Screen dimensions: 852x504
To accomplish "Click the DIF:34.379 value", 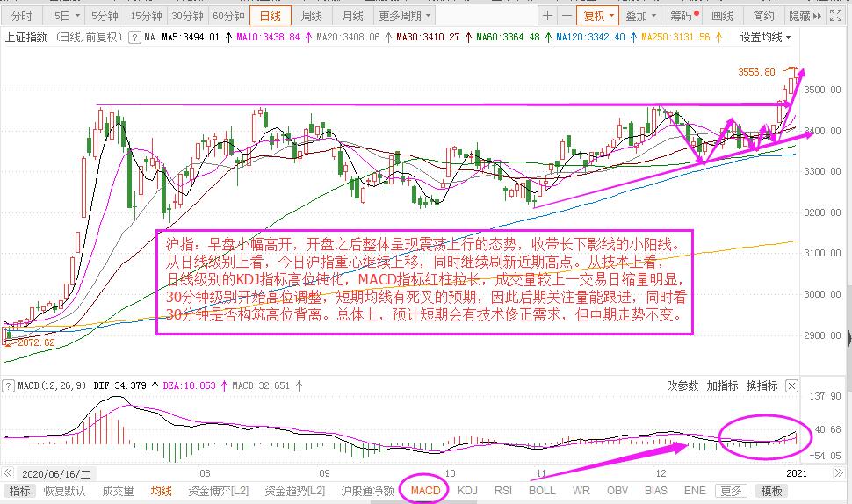I will (x=119, y=385).
